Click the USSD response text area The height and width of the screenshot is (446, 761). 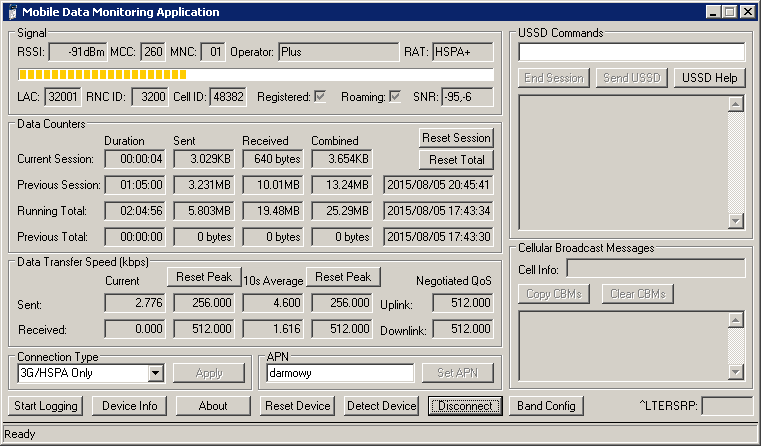pyautogui.click(x=624, y=163)
